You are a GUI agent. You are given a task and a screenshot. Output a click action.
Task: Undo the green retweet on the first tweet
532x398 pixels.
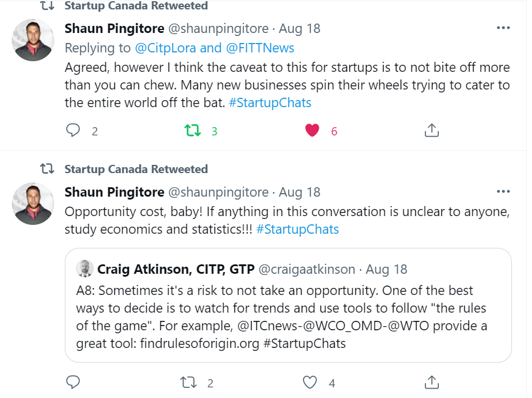193,131
